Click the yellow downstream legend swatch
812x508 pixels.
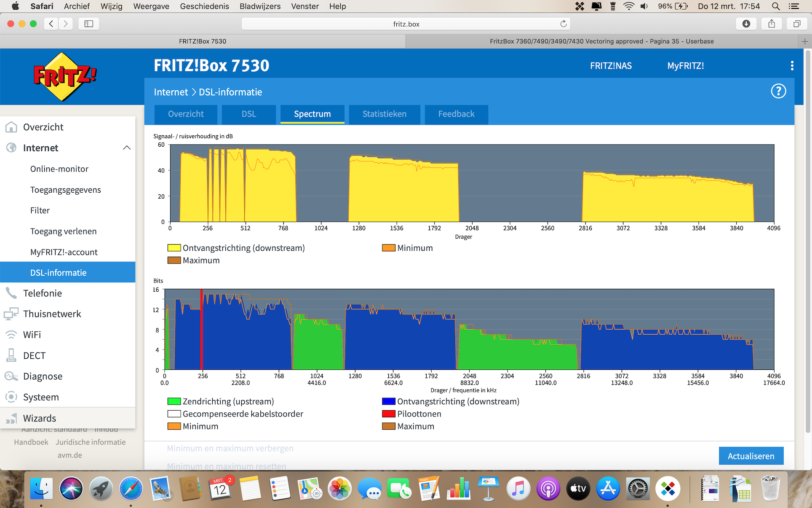174,248
